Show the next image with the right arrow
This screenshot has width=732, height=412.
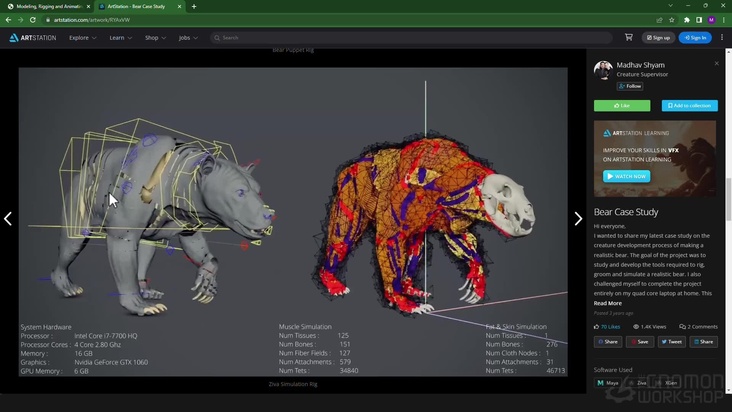tap(578, 218)
